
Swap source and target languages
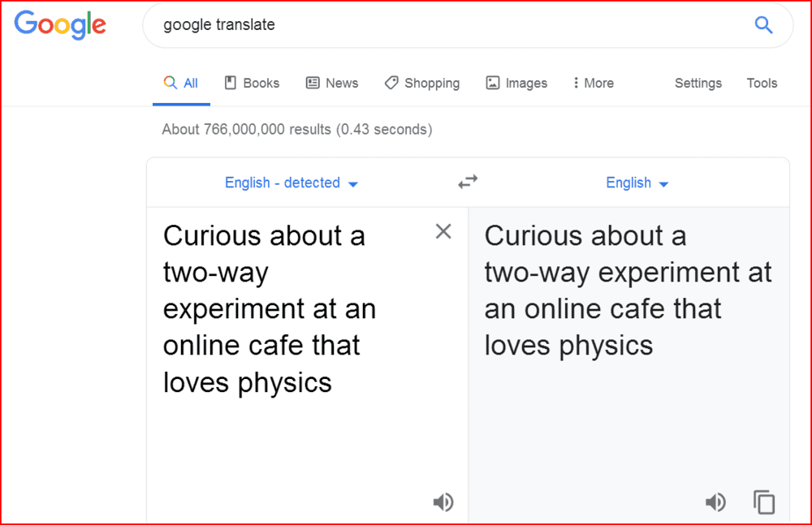[468, 183]
